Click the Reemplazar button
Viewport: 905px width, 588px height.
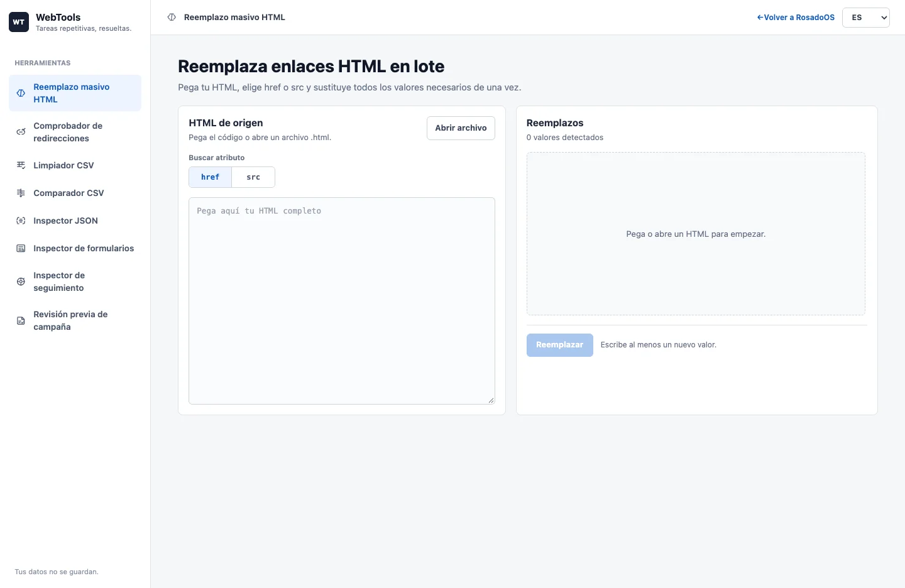[559, 345]
